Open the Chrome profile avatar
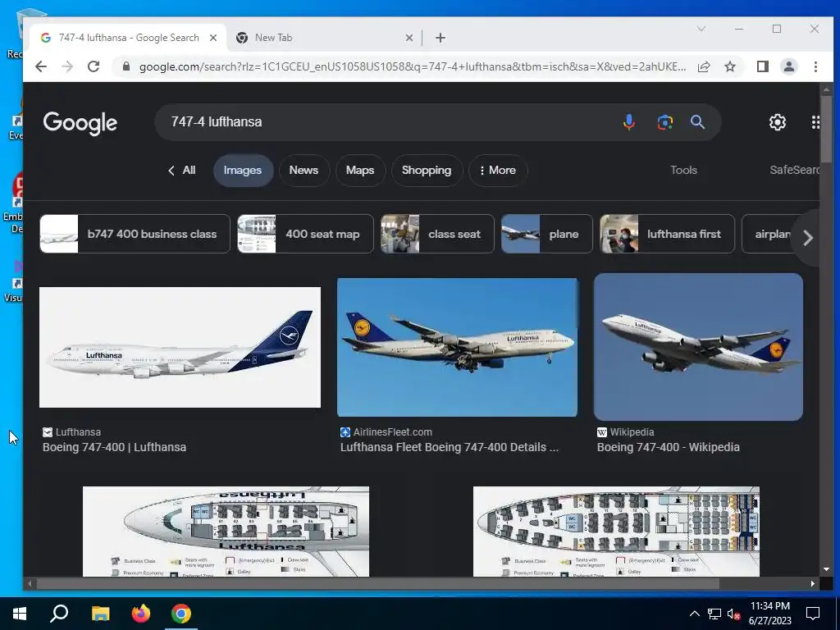 (x=788, y=66)
